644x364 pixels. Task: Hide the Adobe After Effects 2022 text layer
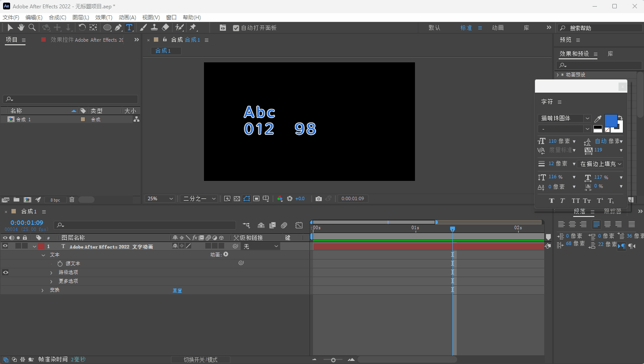point(5,246)
